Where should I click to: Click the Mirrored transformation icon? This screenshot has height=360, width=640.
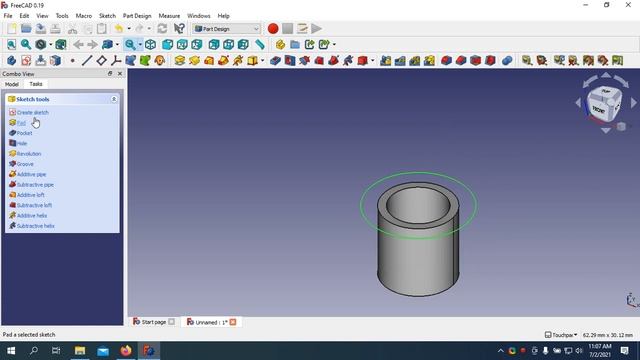click(386, 61)
